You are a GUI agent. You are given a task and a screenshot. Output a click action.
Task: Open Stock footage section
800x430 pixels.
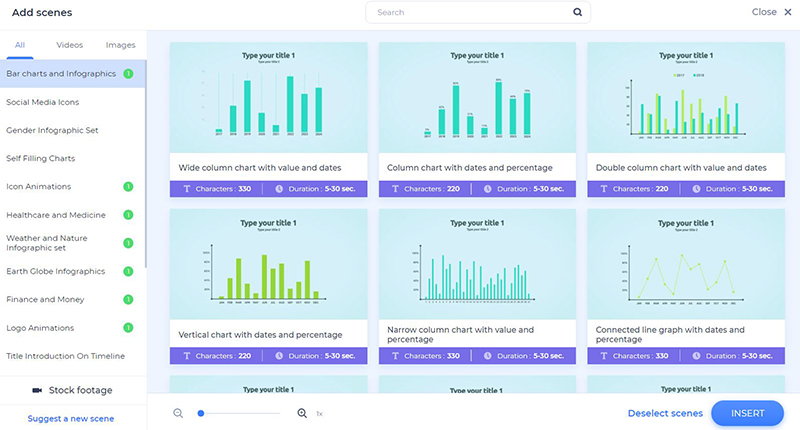pos(72,390)
